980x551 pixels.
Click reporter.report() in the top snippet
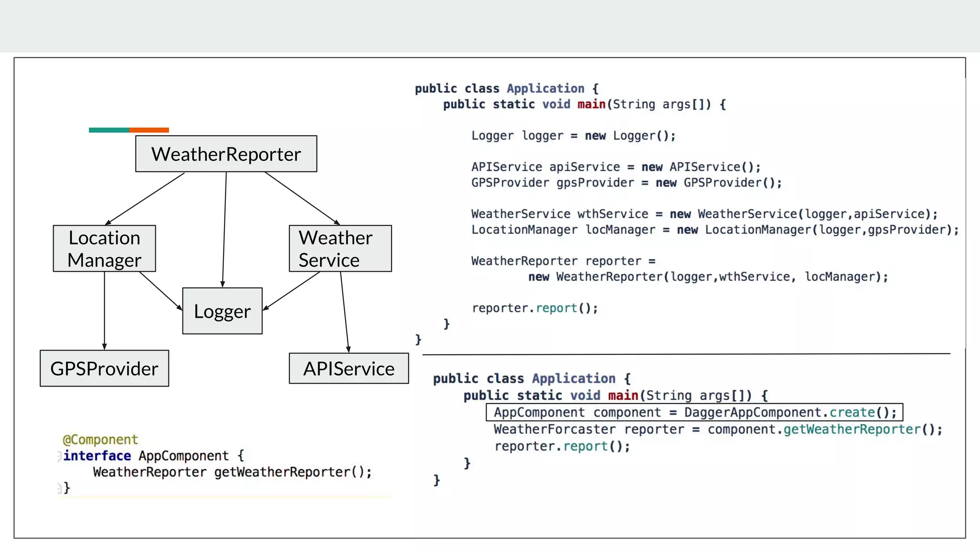535,308
